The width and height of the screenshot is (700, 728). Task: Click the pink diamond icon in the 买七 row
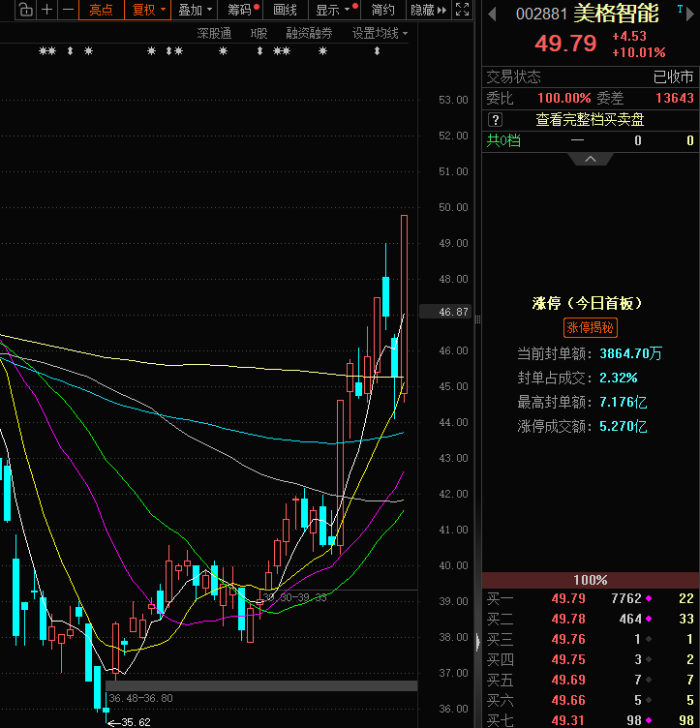click(x=649, y=720)
